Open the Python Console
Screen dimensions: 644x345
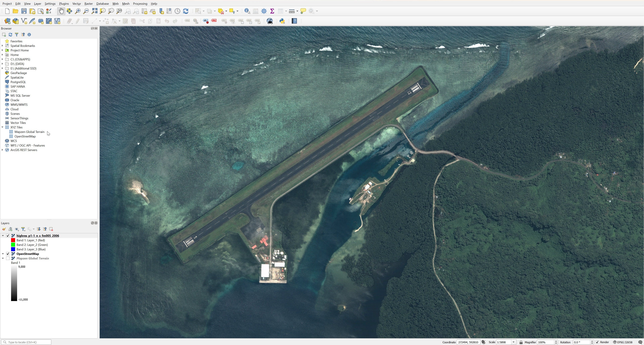pos(282,21)
